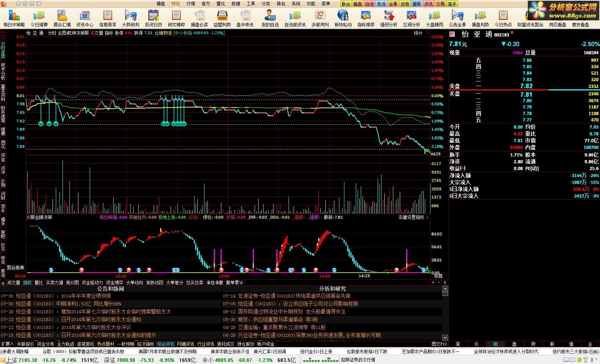Select the 笔 tab in quote panel

(458, 344)
